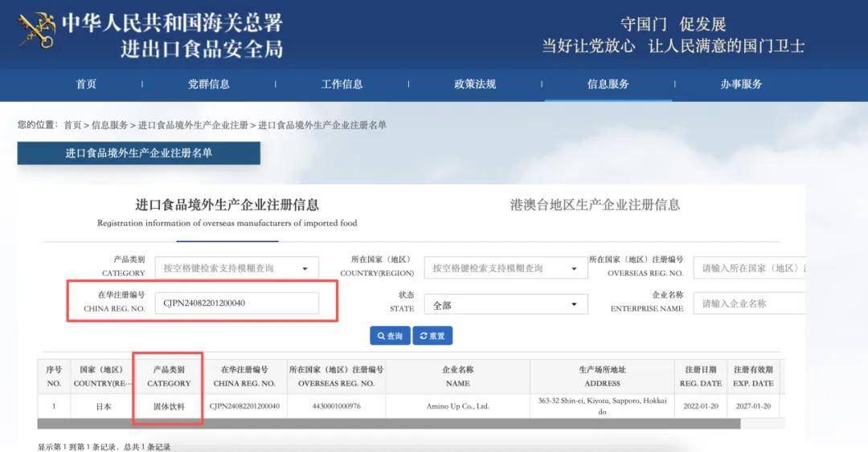
Task: Open the 信息服务 navigation menu item
Action: [x=608, y=84]
